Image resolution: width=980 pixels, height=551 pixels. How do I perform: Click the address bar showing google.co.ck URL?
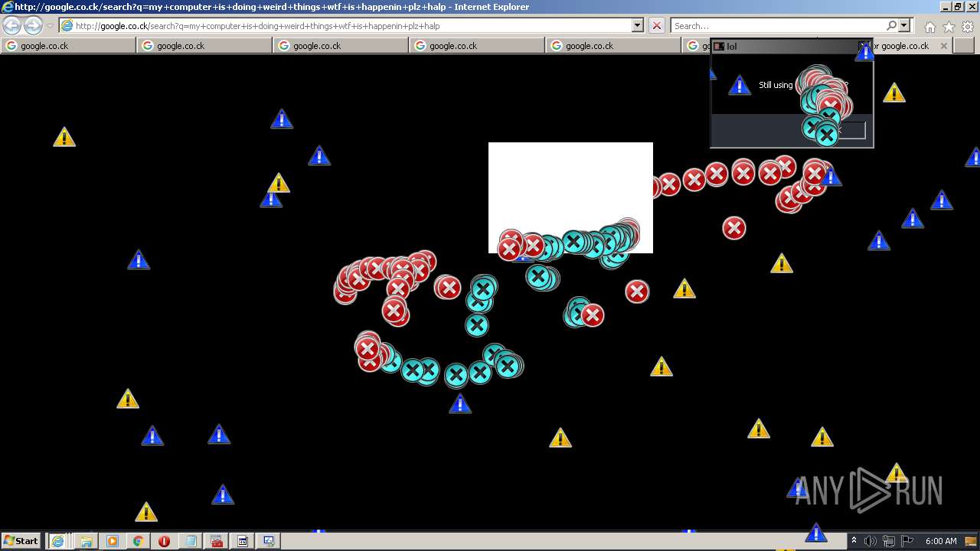(x=345, y=25)
